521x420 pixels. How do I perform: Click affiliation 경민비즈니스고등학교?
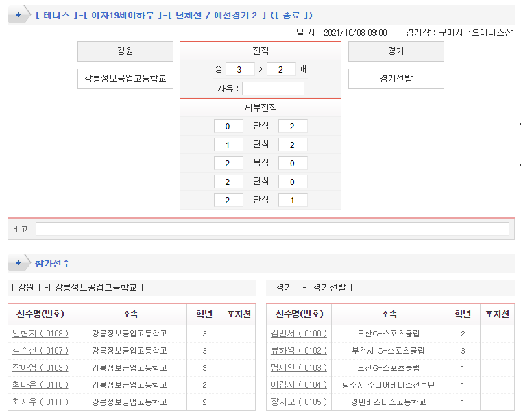coord(389,402)
